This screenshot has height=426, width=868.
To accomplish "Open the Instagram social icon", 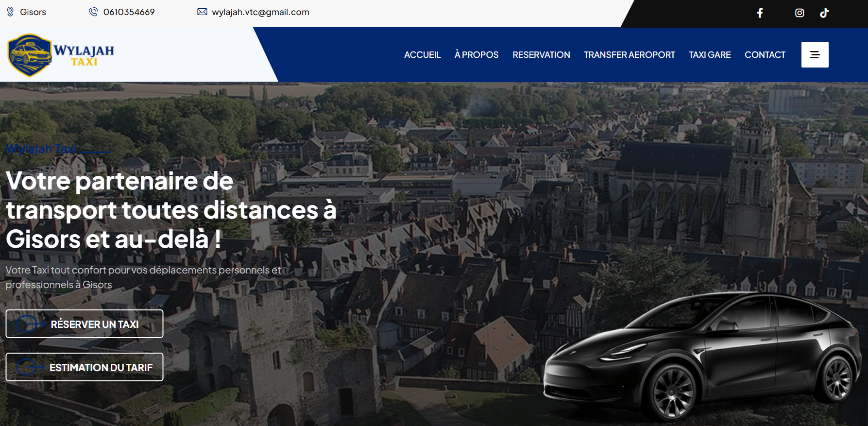I will pos(800,13).
